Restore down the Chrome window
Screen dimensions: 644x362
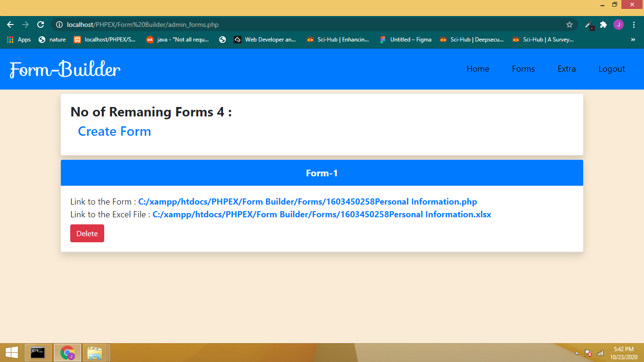[x=615, y=4]
